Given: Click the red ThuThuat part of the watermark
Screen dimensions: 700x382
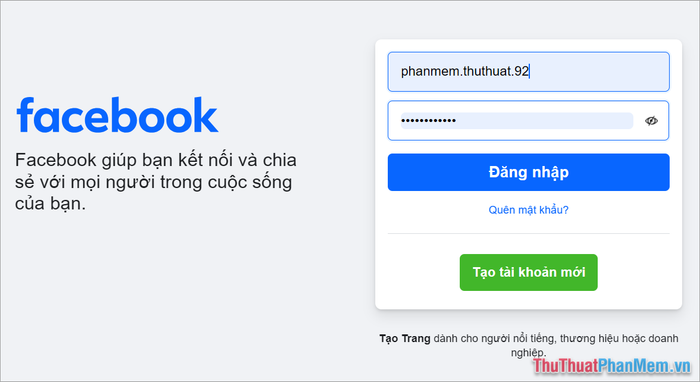Looking at the screenshot, I should pyautogui.click(x=566, y=366).
